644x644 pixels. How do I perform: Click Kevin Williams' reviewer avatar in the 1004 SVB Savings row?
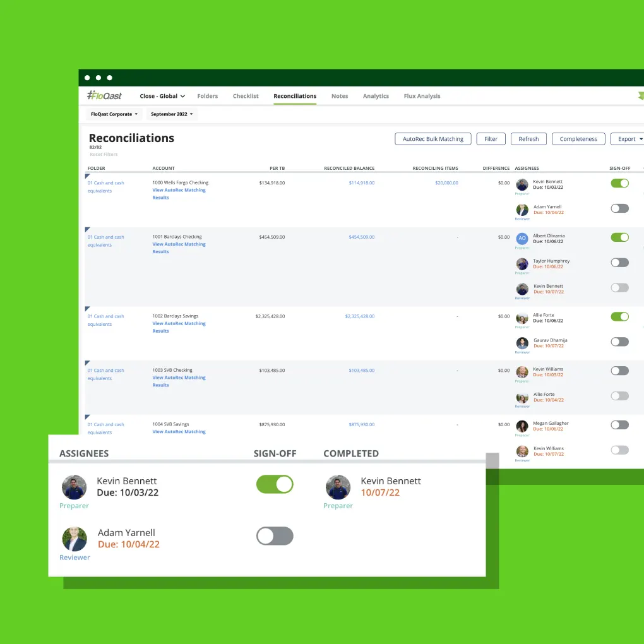point(522,451)
